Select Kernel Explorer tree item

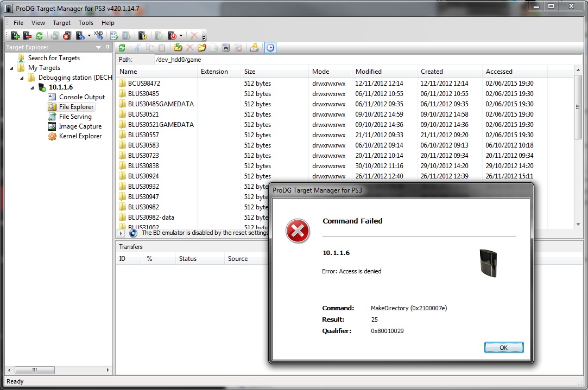click(80, 136)
